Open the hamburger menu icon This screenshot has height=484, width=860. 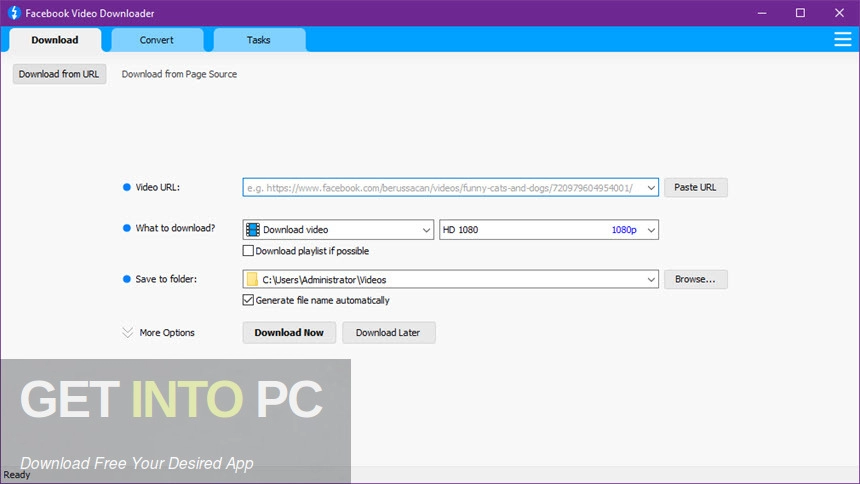pos(842,40)
